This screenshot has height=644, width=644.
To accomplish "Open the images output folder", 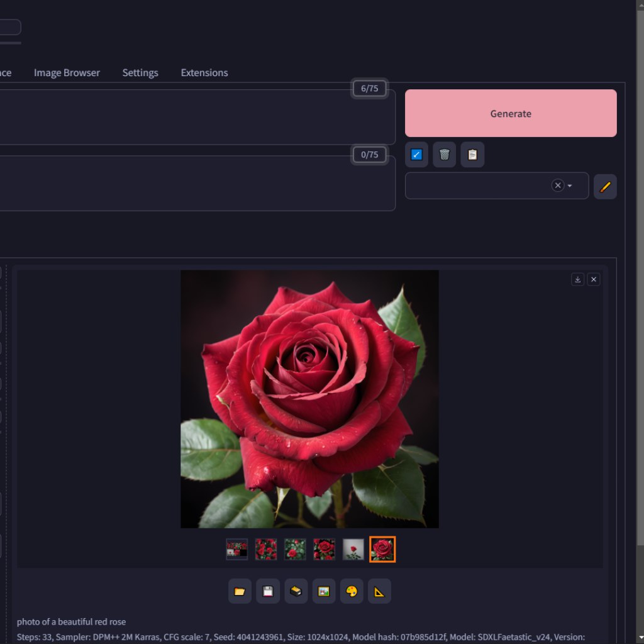I will (240, 591).
